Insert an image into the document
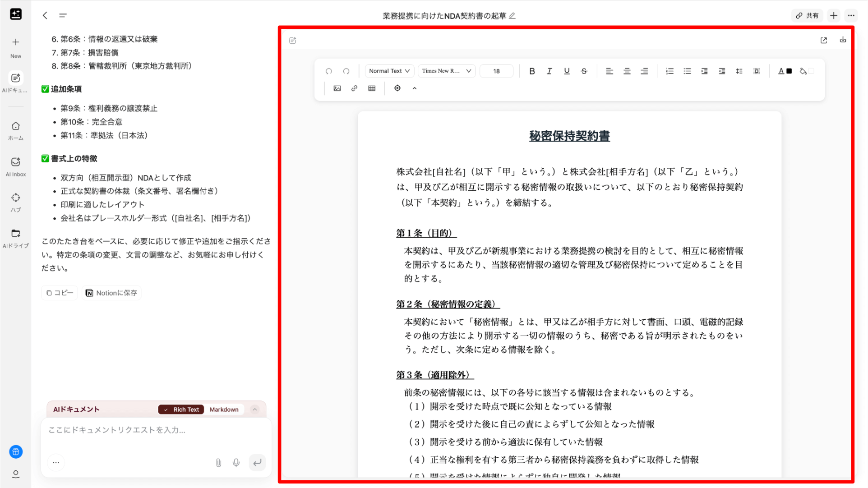 (337, 88)
